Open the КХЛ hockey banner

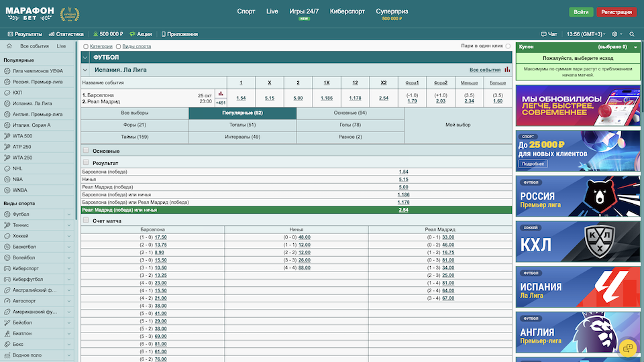coord(578,241)
